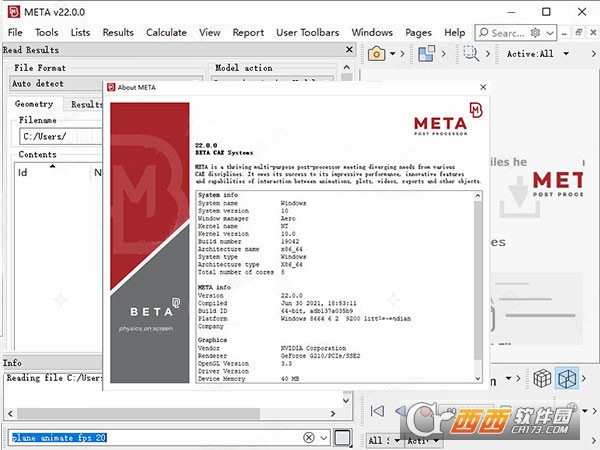Minimize the inner document window
The height and width of the screenshot is (450, 600).
[x=564, y=33]
